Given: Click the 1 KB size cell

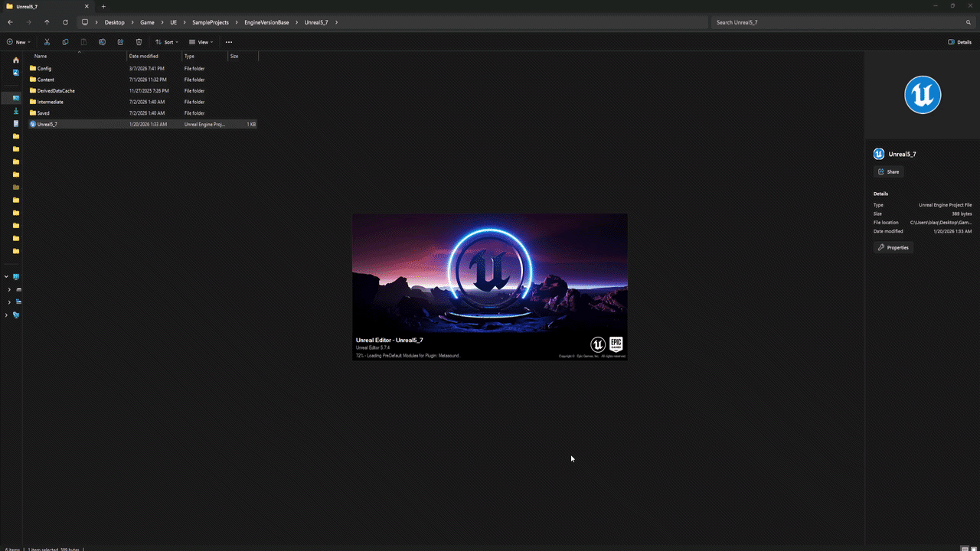Looking at the screenshot, I should tap(251, 124).
